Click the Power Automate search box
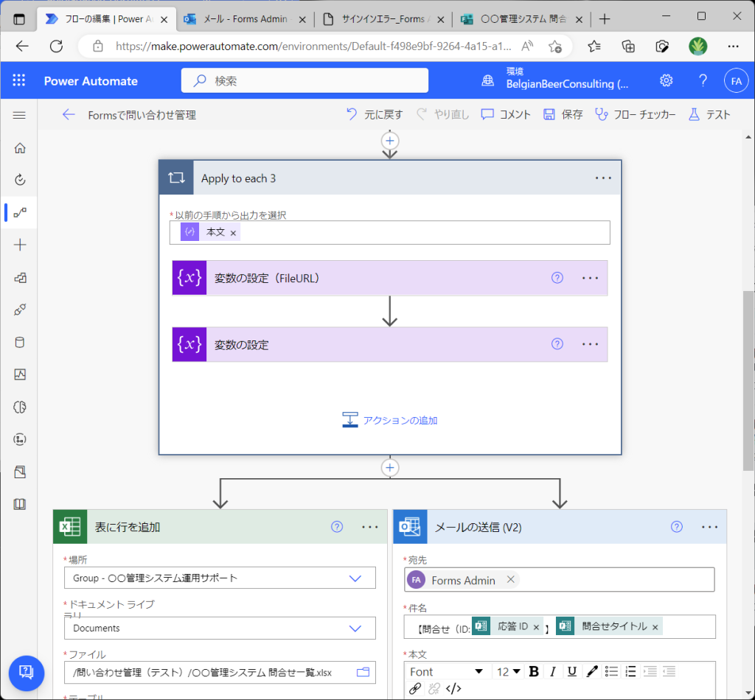 [x=305, y=80]
